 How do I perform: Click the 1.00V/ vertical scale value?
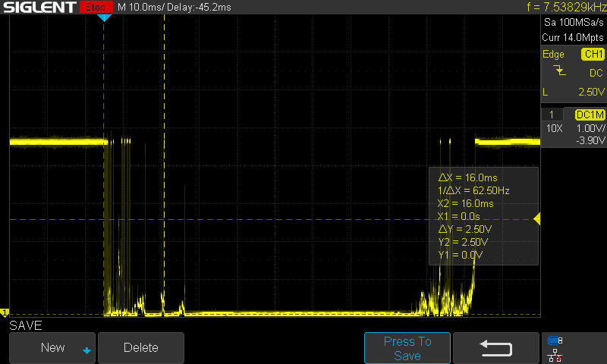pos(590,128)
